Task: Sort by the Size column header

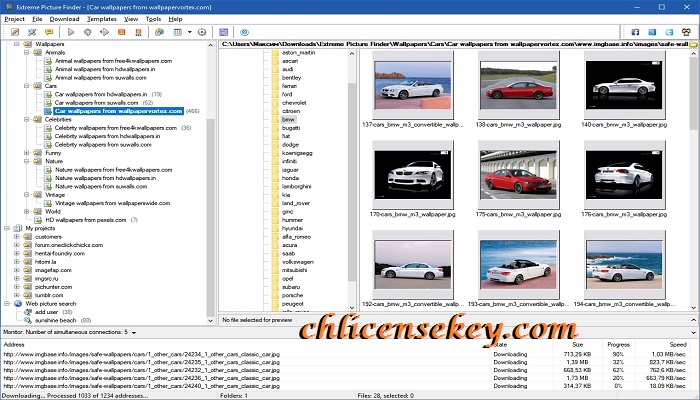Action: (577, 345)
